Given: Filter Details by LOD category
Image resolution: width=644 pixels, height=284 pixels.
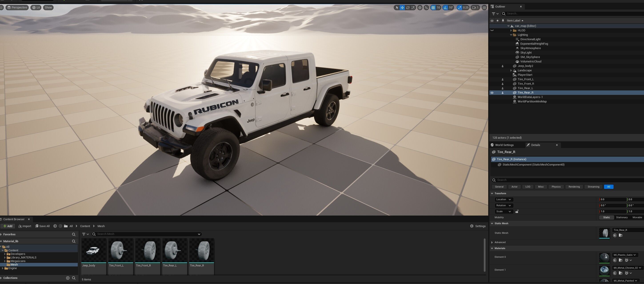Looking at the screenshot, I should (528, 187).
